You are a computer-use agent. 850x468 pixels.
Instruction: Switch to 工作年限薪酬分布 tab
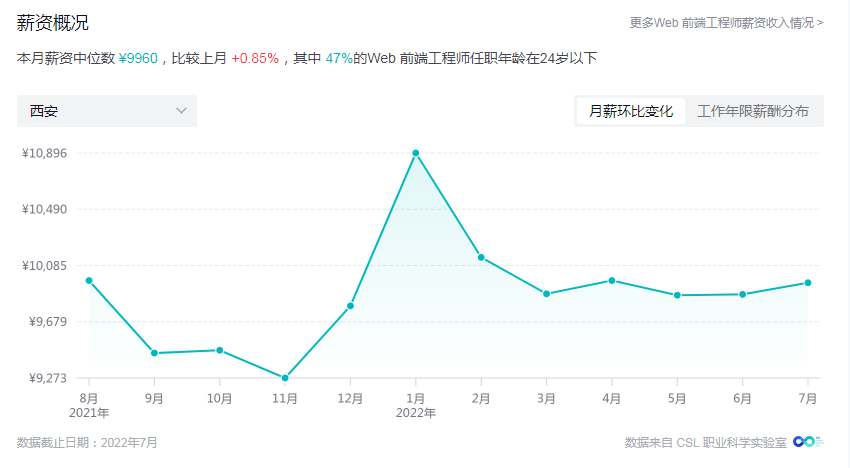coord(752,111)
